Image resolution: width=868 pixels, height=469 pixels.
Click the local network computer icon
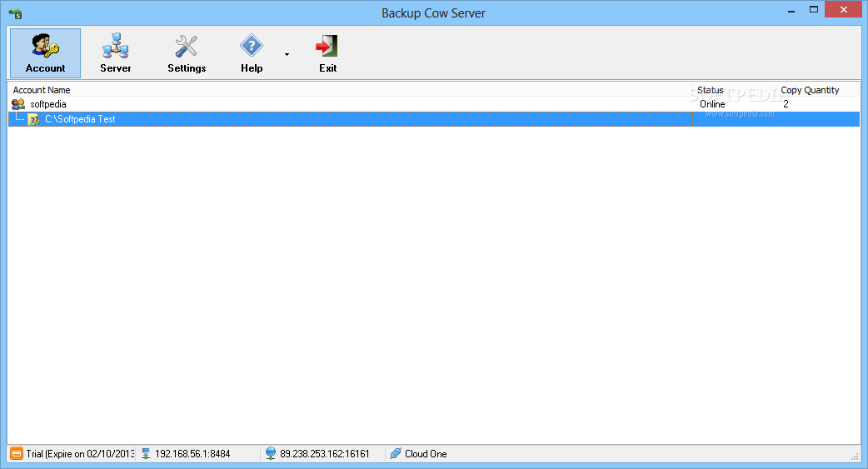146,453
